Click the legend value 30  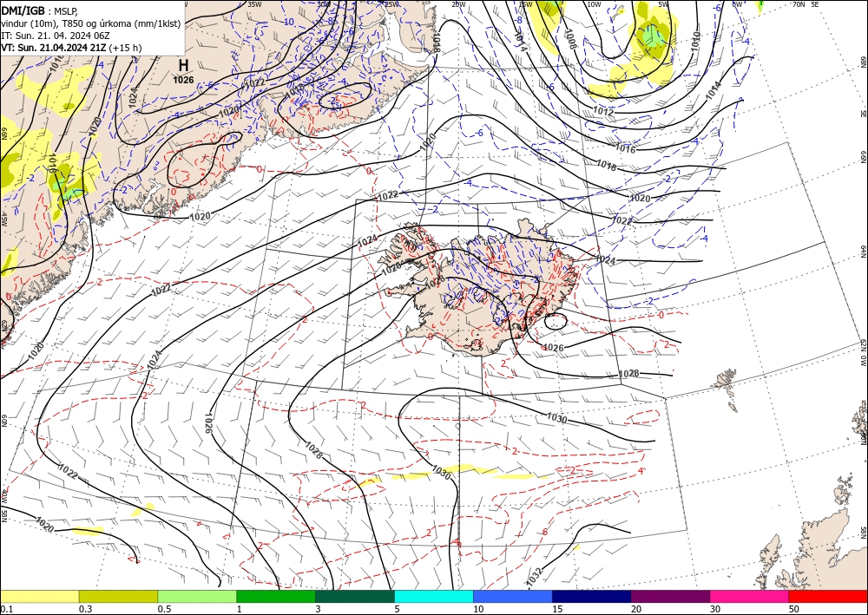714,609
